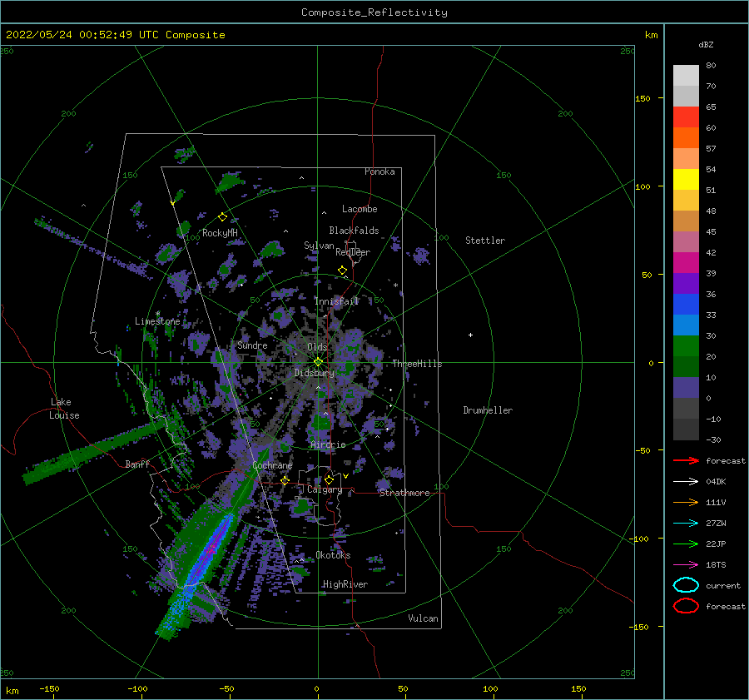
Task: Click the Sundre town label
Action: [x=252, y=345]
